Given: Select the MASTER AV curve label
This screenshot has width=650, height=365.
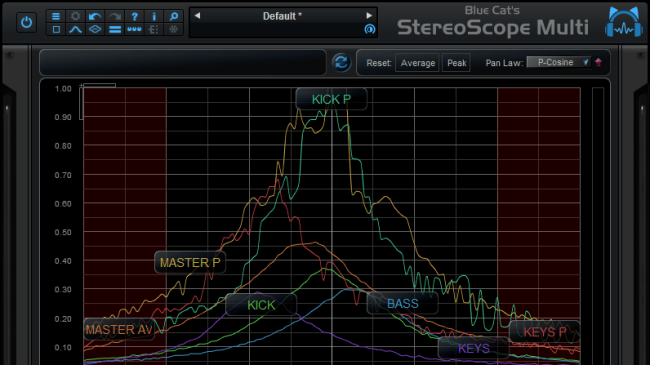Looking at the screenshot, I should point(119,330).
